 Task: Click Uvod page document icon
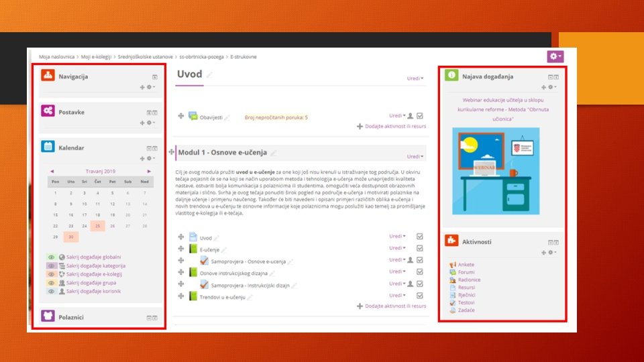coord(193,237)
